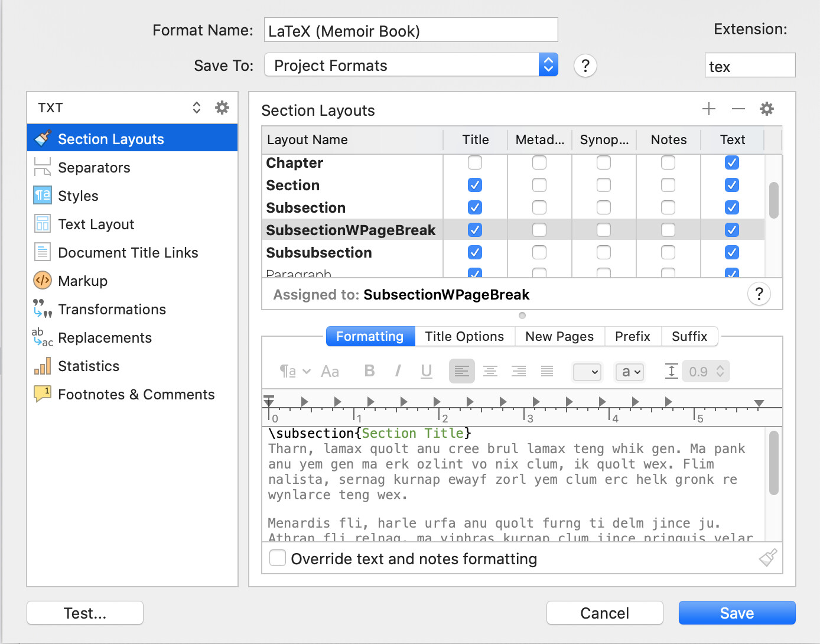
Task: Apply center text alignment
Action: pyautogui.click(x=490, y=372)
